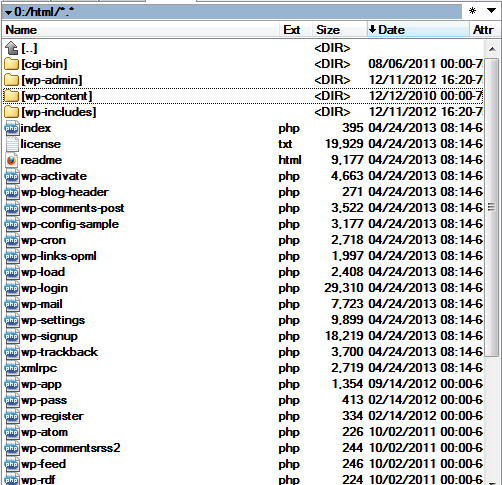
Task: Click the wp-blog-header php file icon
Action: (12, 192)
